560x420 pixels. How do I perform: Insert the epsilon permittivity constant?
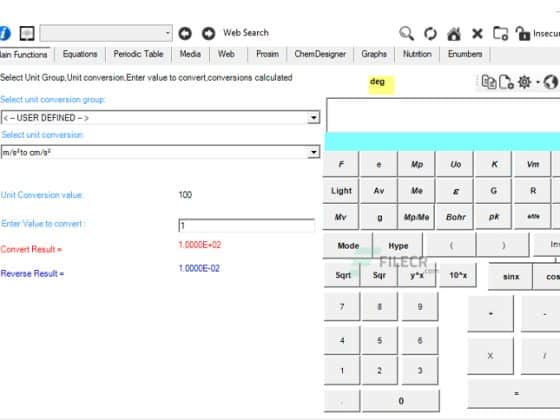(x=455, y=191)
